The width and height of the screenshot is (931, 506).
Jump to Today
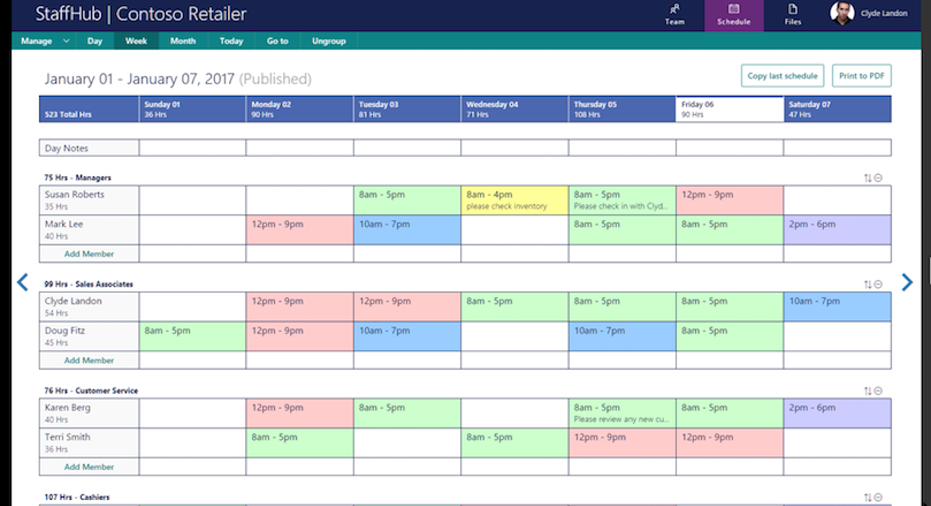[231, 41]
